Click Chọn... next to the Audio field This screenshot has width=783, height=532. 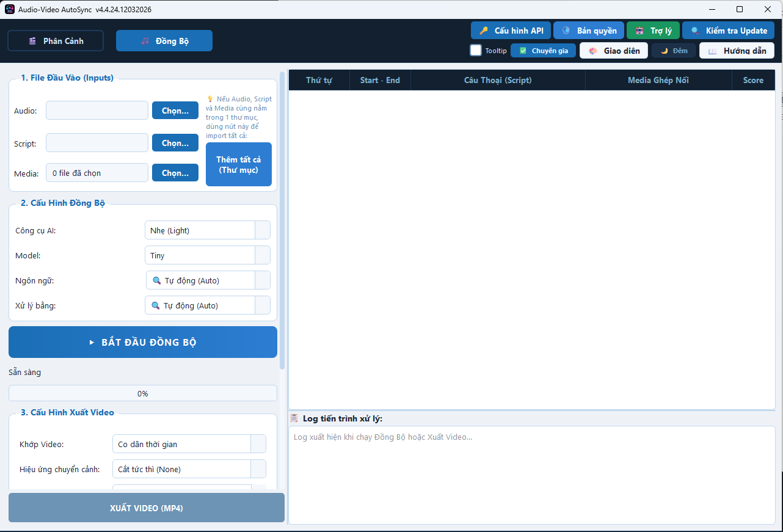[175, 111]
